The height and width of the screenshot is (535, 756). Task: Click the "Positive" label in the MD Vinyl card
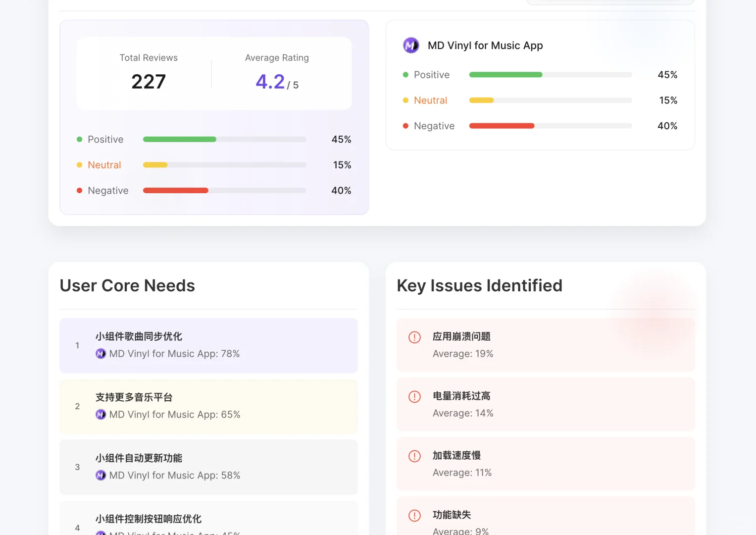[x=432, y=75]
